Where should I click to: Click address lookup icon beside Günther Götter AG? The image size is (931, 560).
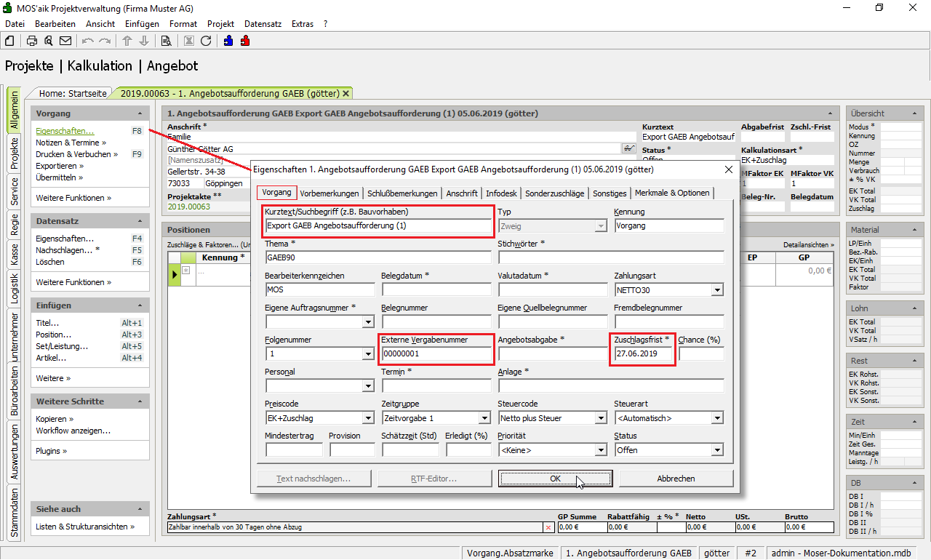628,148
